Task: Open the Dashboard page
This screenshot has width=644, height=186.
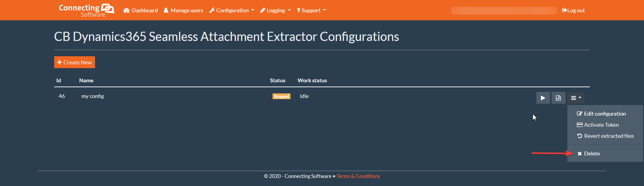Action: pyautogui.click(x=141, y=10)
